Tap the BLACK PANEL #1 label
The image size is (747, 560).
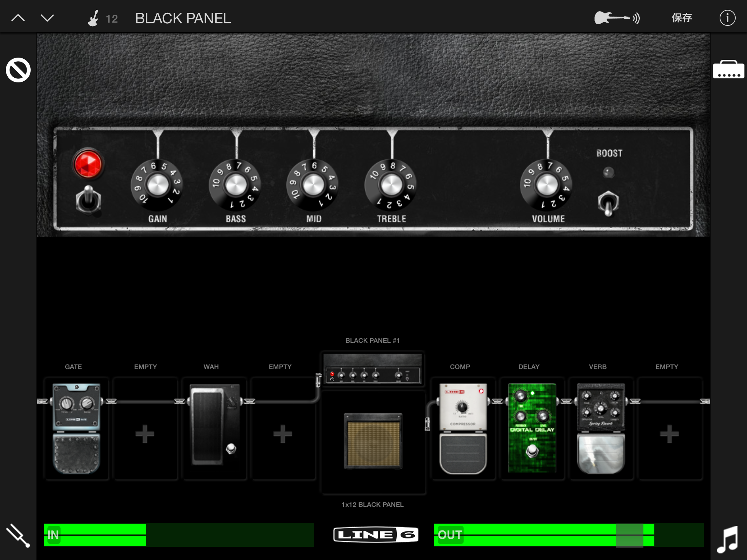[372, 341]
